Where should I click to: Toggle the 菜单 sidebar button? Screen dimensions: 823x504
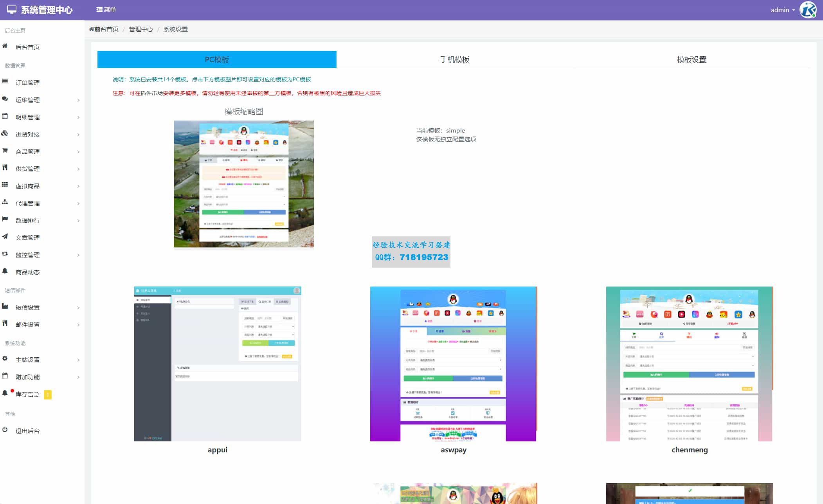coord(106,9)
